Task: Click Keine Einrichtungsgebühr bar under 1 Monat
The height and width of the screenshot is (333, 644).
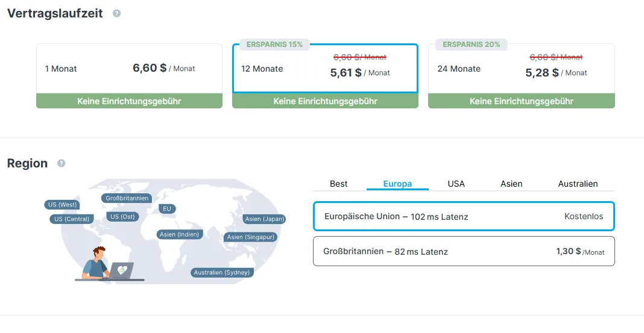Action: [130, 101]
